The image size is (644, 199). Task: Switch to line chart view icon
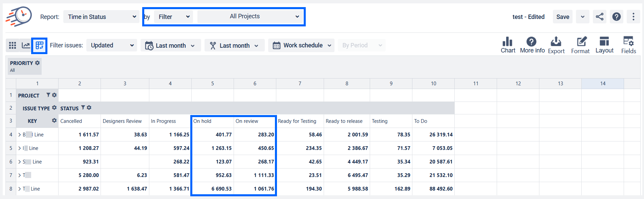(x=26, y=45)
